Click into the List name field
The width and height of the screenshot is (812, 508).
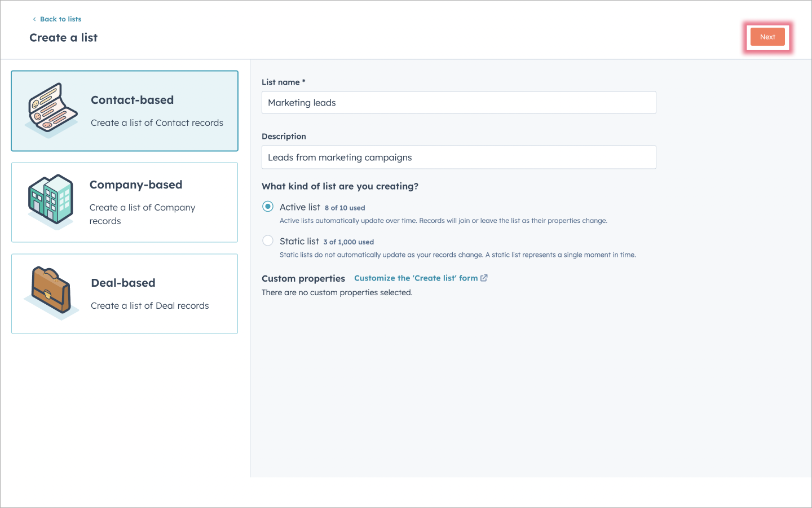click(458, 103)
